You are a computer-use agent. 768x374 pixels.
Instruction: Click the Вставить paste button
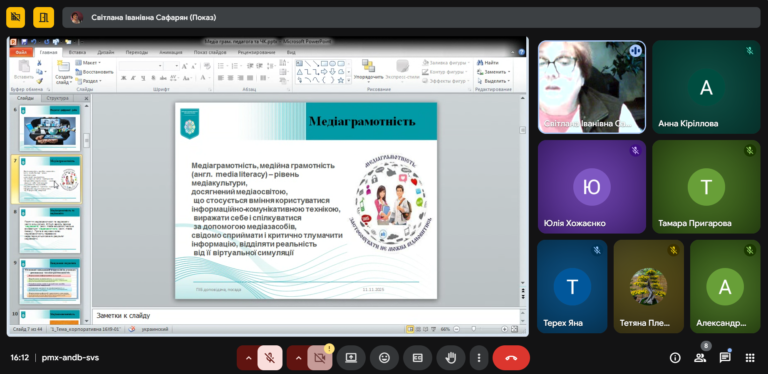point(23,70)
